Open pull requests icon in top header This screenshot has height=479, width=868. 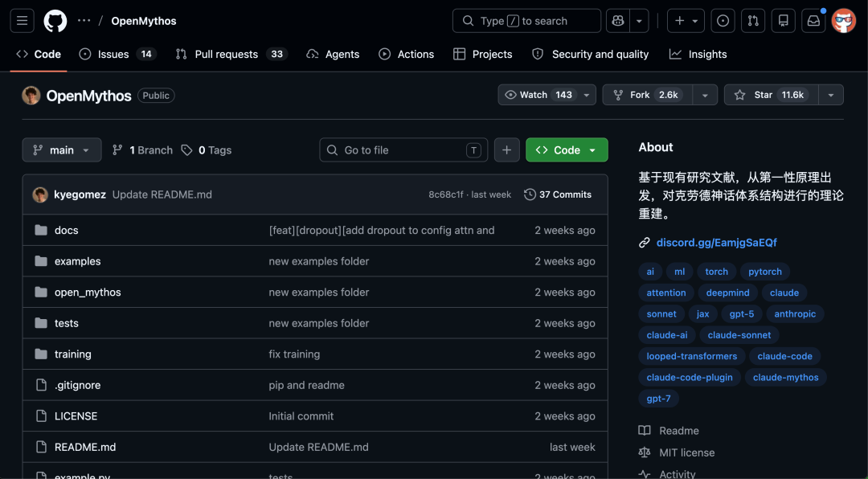tap(753, 21)
